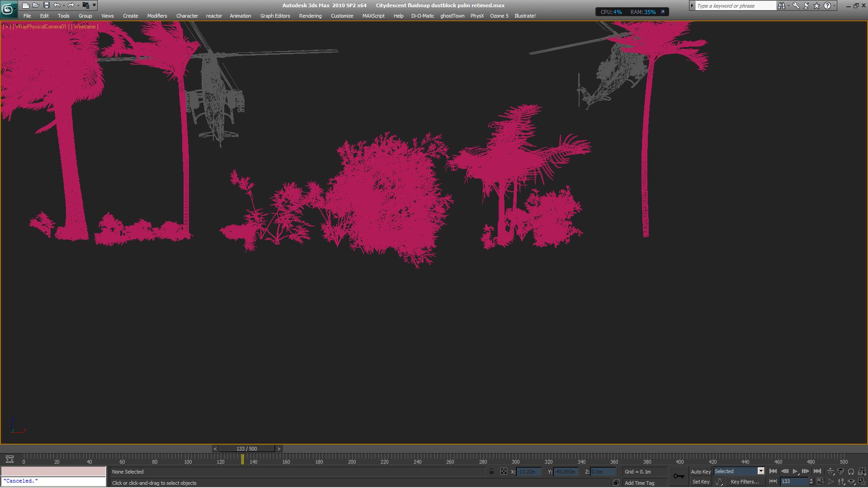868x488 pixels.
Task: Click the Add Time Tag button
Action: (x=639, y=483)
